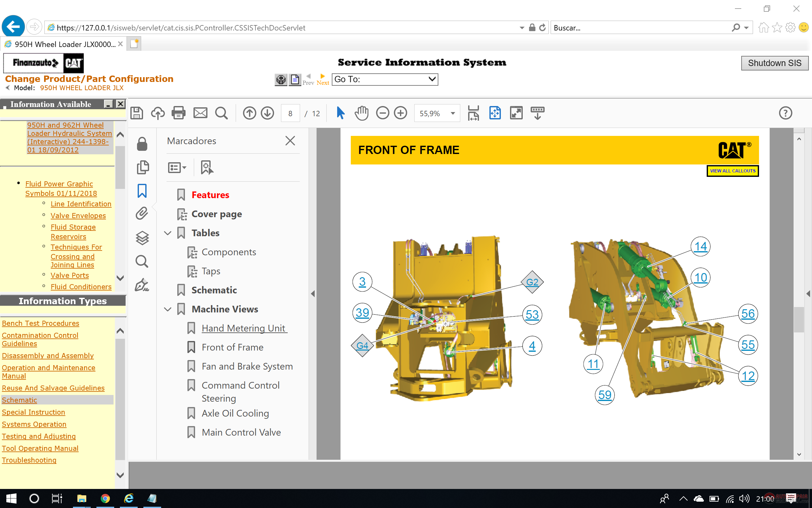Open Change Product/Part Configuration link
This screenshot has height=508, width=812.
(89, 79)
